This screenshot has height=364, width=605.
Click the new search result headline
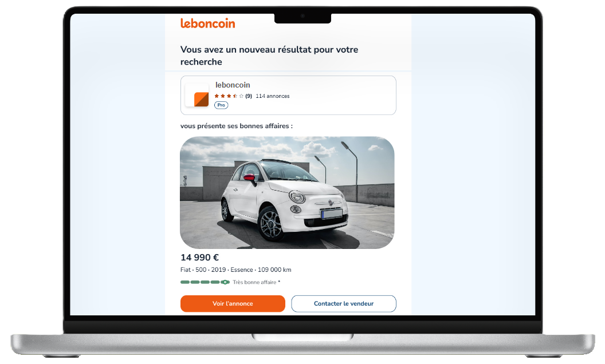(269, 56)
